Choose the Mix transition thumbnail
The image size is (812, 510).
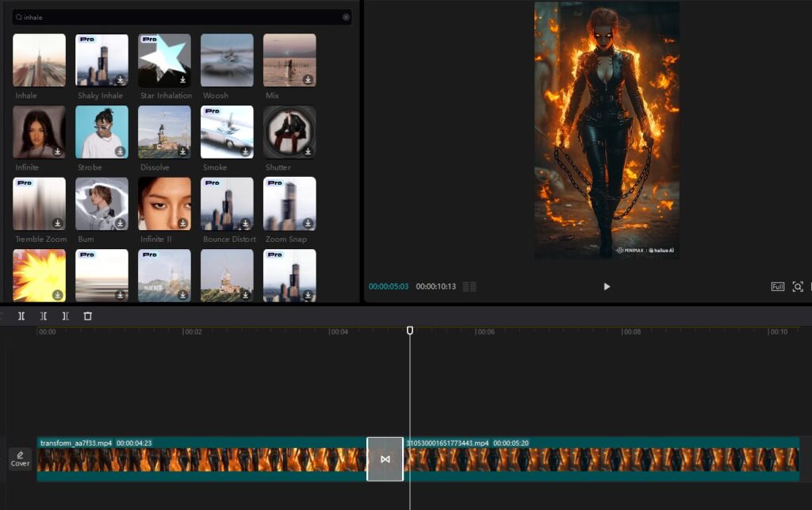290,60
